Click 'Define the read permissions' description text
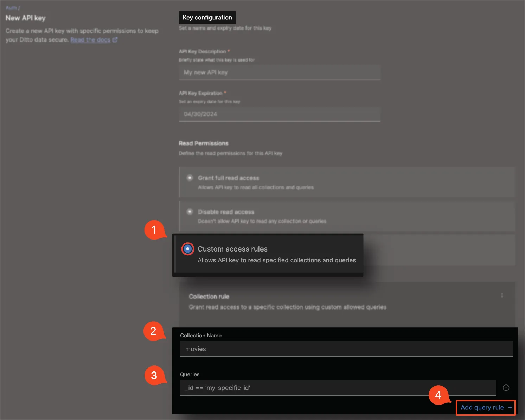 [230, 153]
